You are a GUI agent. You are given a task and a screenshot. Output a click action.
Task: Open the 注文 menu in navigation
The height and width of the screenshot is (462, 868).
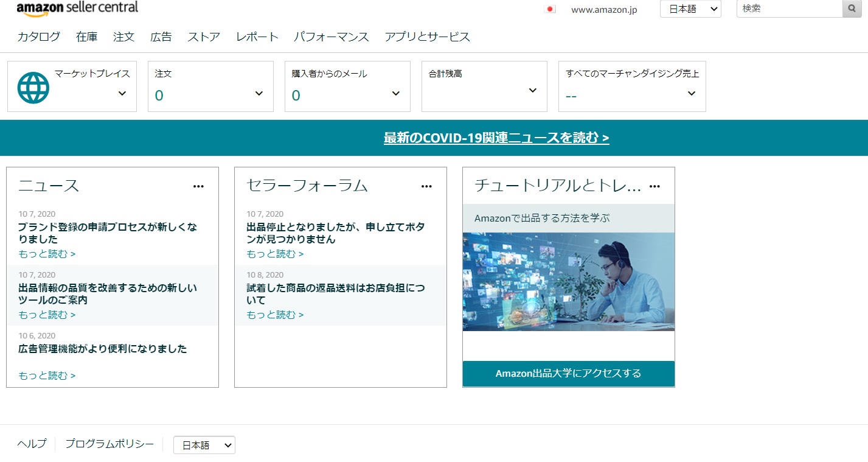coord(124,37)
